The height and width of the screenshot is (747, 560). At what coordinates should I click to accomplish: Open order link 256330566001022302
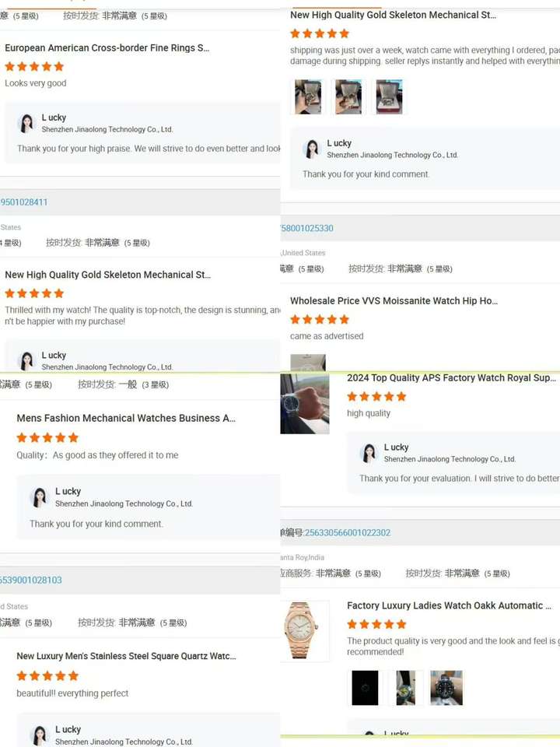pyautogui.click(x=348, y=532)
